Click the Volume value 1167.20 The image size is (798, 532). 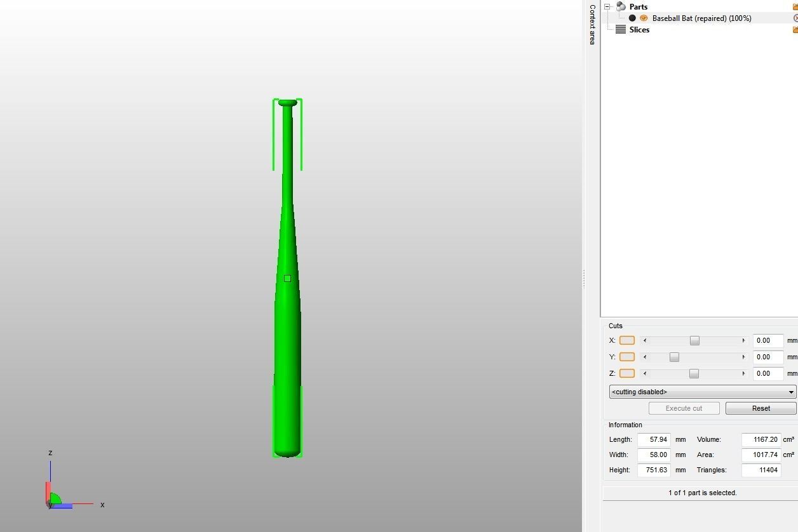pos(761,439)
